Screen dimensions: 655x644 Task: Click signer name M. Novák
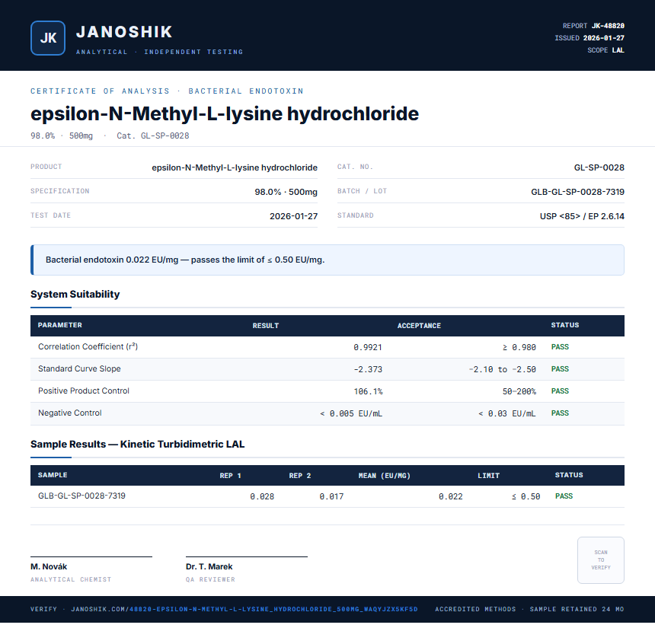[x=49, y=567]
